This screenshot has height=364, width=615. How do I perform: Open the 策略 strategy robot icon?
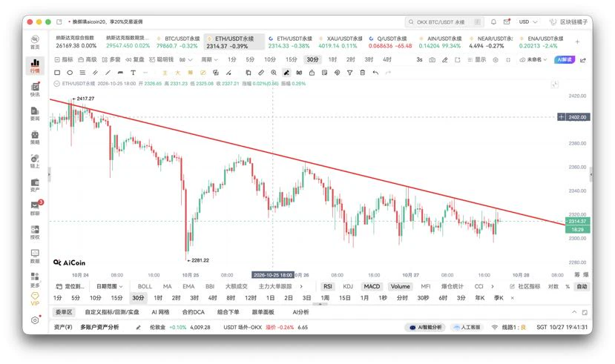(x=35, y=137)
